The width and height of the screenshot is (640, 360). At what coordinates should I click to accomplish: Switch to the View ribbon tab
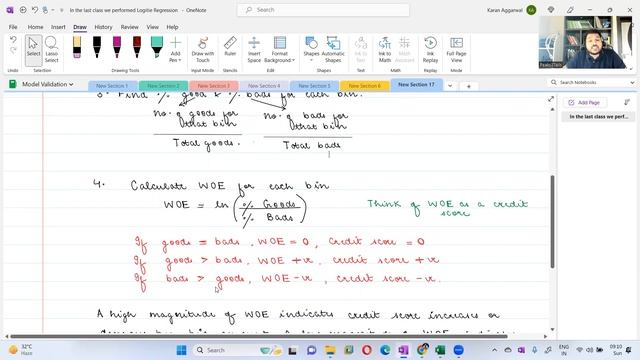(153, 27)
